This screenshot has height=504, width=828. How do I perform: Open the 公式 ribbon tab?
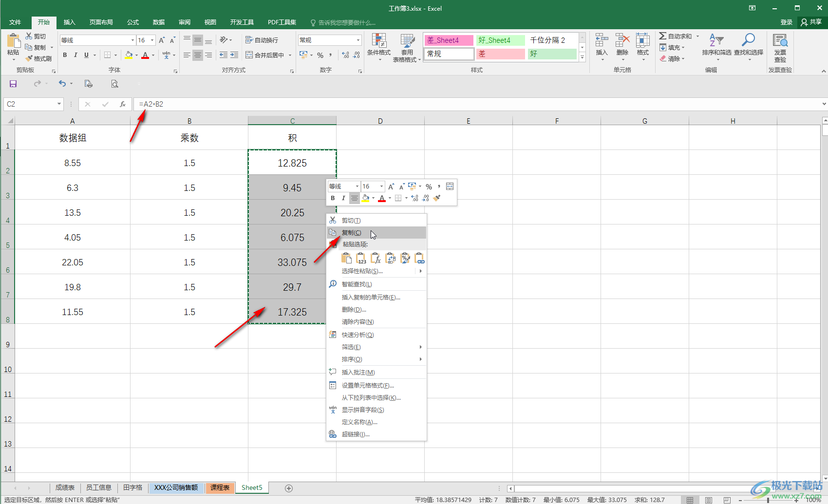coord(133,22)
